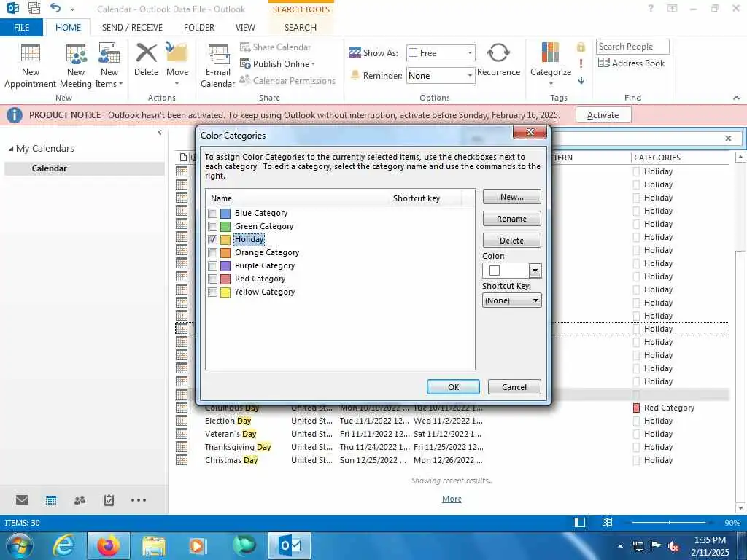Open the New Items menu

tap(109, 65)
